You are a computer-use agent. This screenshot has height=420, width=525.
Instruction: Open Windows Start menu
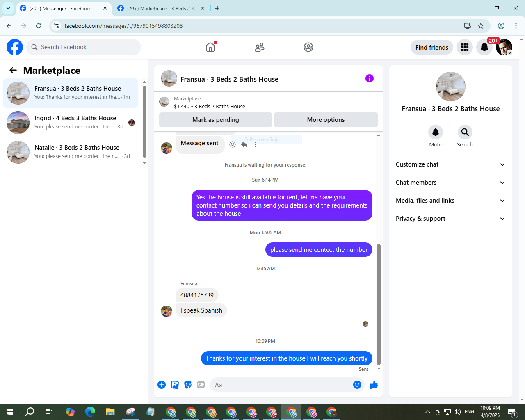click(10, 412)
